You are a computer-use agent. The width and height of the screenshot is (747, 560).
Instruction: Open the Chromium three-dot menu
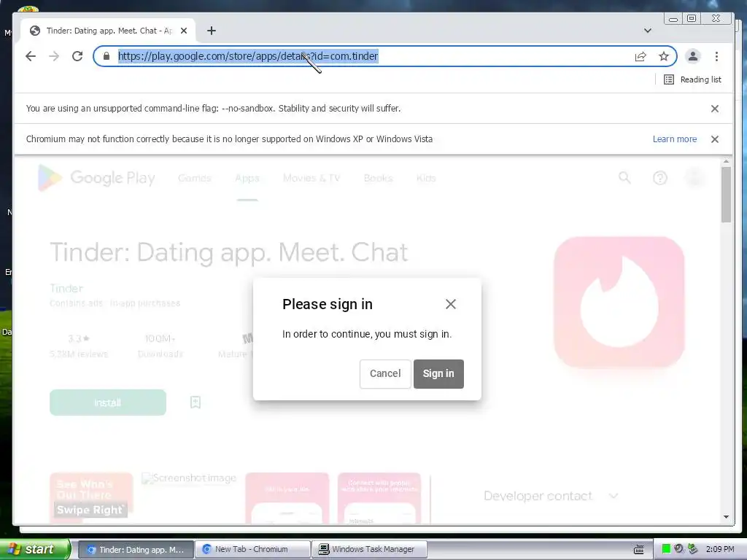(716, 57)
